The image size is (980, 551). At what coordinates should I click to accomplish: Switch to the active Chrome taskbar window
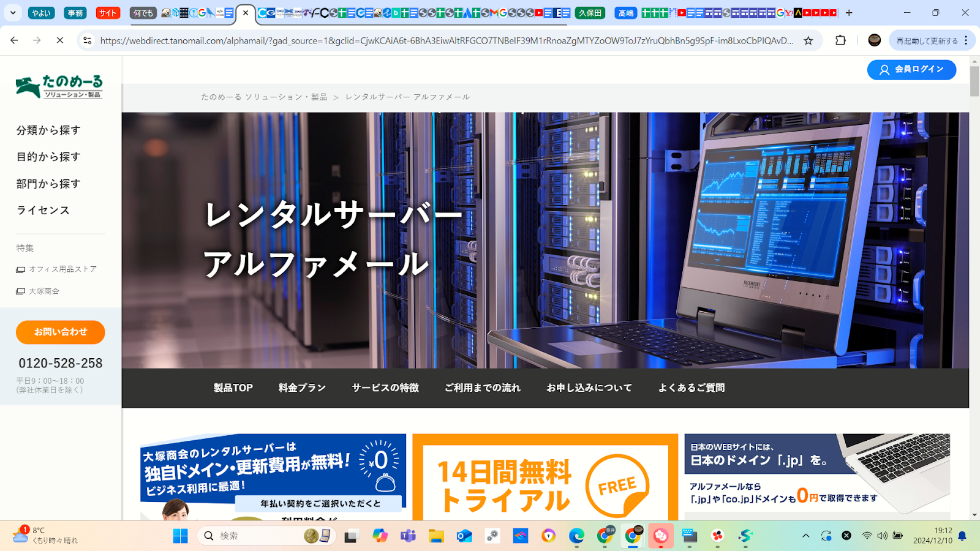click(633, 536)
